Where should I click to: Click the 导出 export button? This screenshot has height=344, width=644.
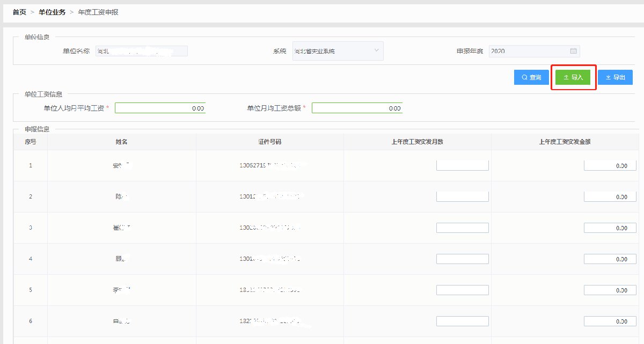pyautogui.click(x=615, y=78)
